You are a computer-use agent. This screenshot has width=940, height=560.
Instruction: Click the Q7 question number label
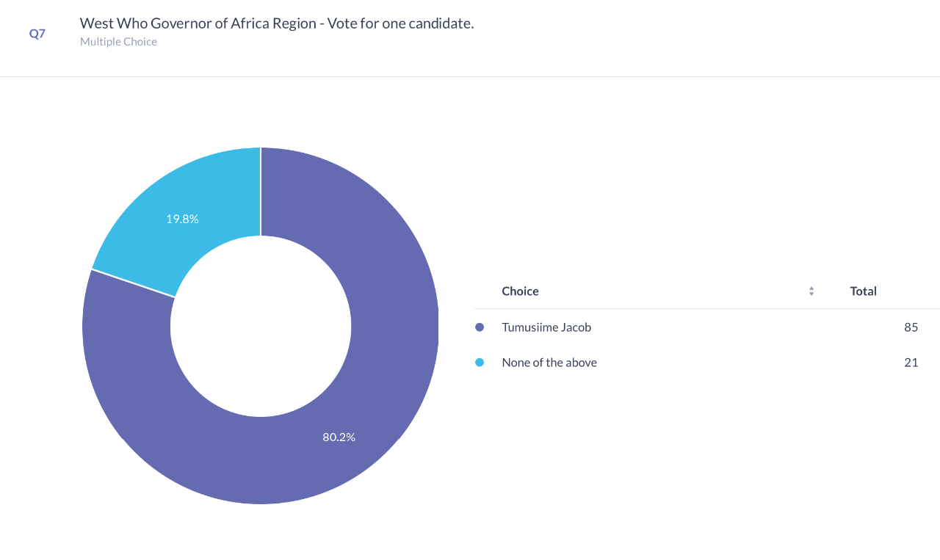[x=37, y=33]
